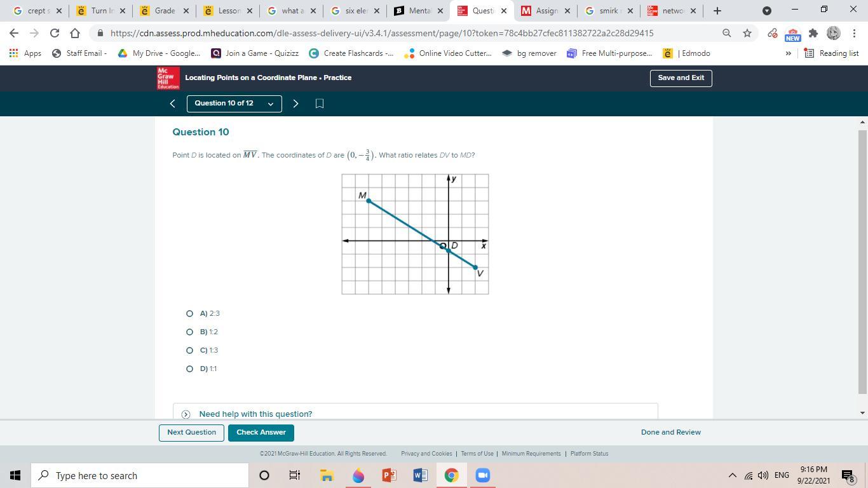The width and height of the screenshot is (868, 488).
Task: Switch to the Grade tab
Action: coord(165,11)
